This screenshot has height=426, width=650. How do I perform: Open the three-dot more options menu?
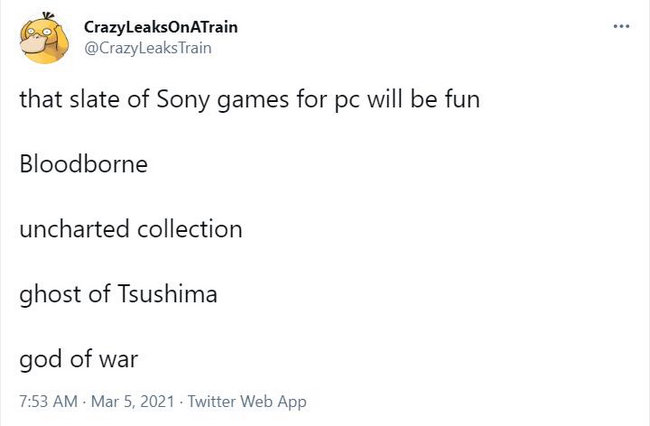click(x=621, y=27)
